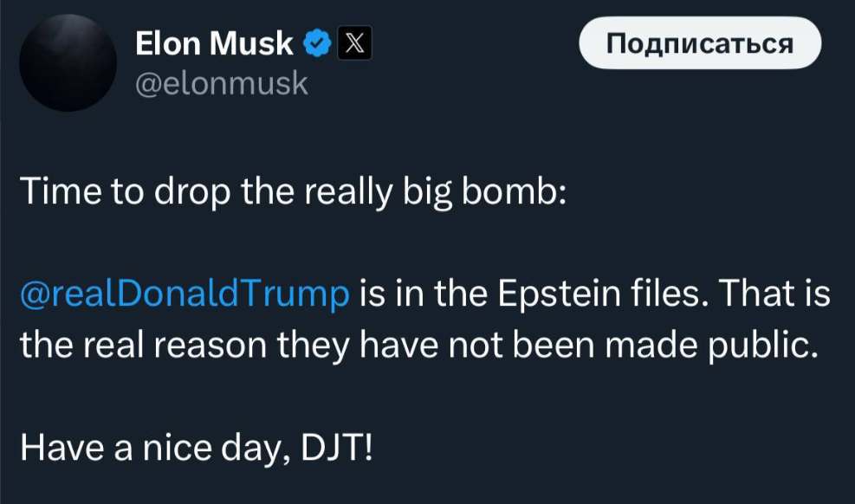Click the "Elon Musk" display name
Screen dimensions: 855x504
(215, 42)
